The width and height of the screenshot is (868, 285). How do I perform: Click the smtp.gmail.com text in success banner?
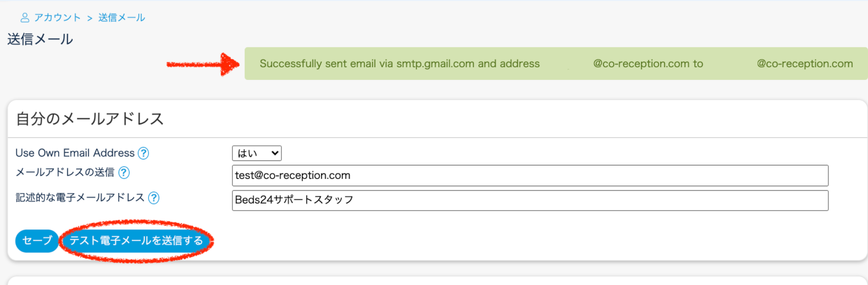435,64
